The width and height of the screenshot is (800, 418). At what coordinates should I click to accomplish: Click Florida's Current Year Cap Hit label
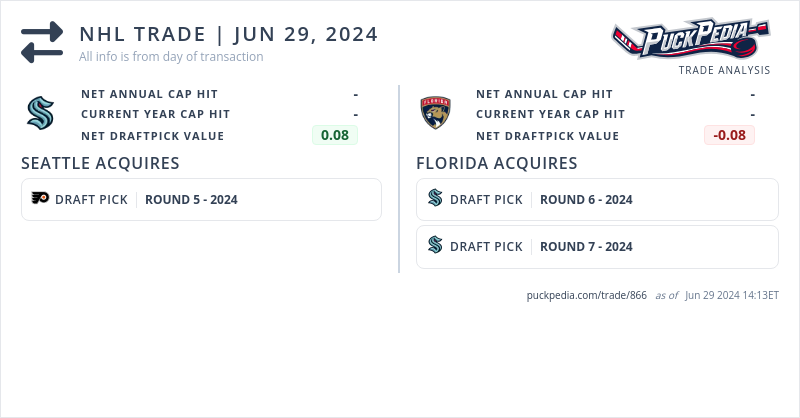550,114
